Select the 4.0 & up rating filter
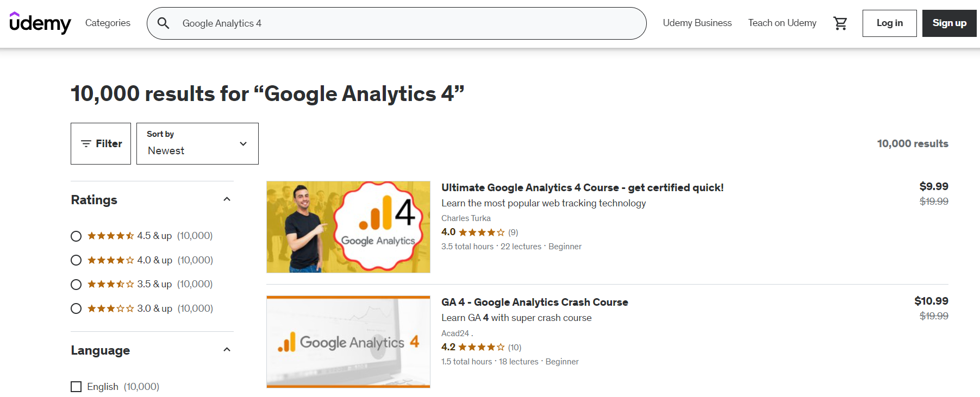 tap(76, 260)
